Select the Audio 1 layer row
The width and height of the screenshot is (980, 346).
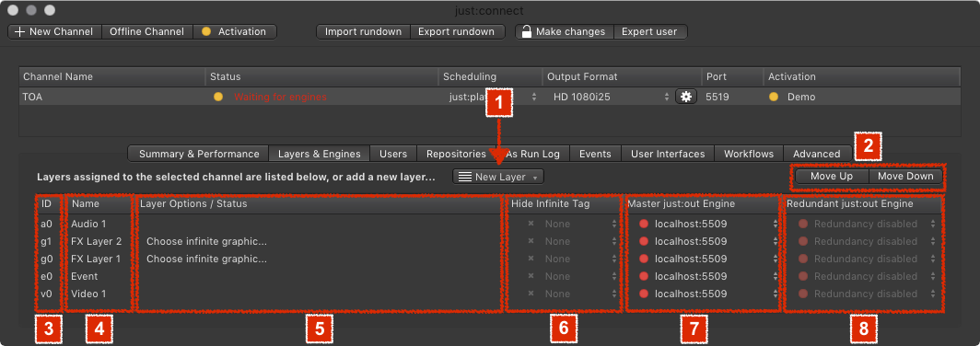[489, 224]
